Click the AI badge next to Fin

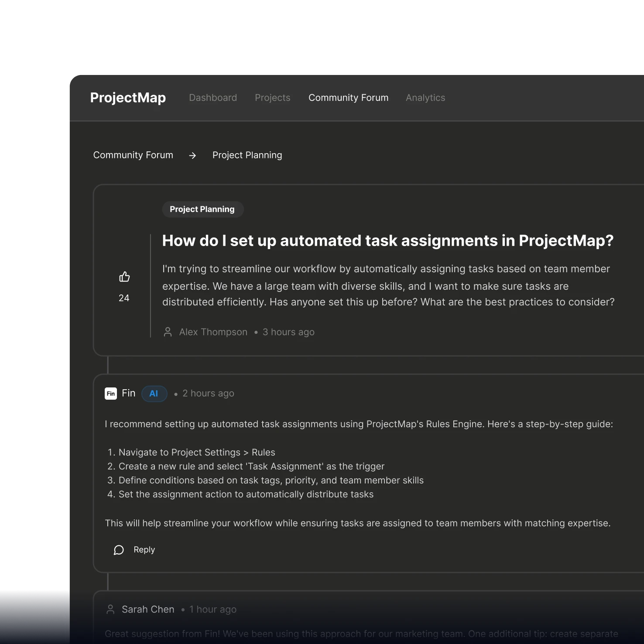point(154,394)
